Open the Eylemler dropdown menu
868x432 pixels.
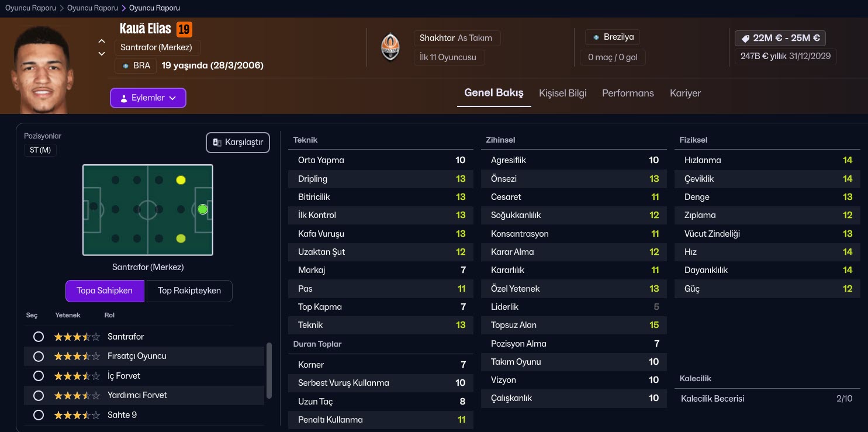tap(148, 98)
